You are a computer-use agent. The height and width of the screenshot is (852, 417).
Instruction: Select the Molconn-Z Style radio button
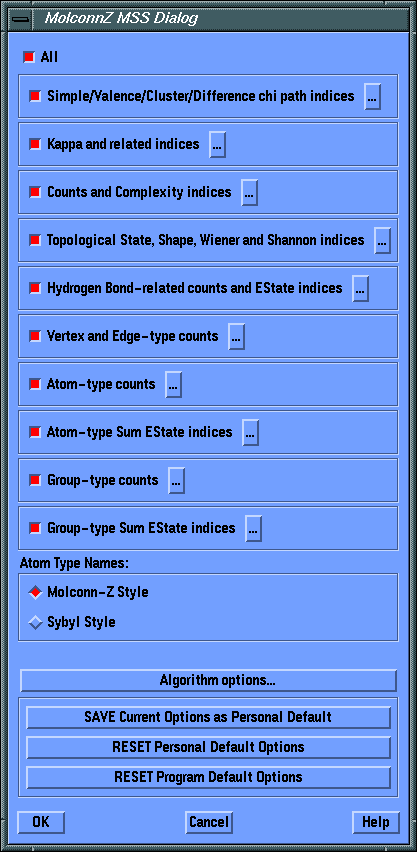pyautogui.click(x=35, y=592)
